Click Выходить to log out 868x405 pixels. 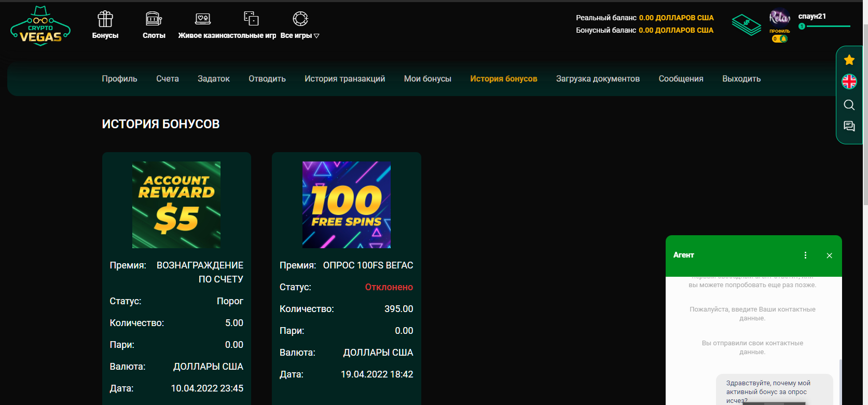pyautogui.click(x=741, y=79)
